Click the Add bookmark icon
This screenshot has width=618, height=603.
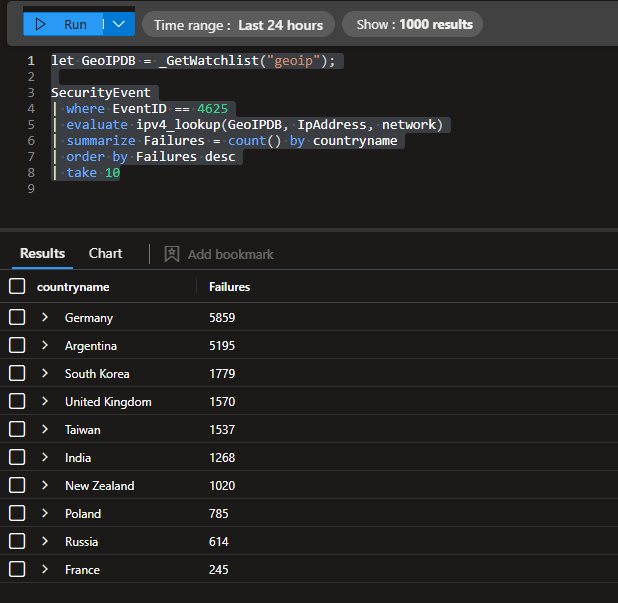171,254
